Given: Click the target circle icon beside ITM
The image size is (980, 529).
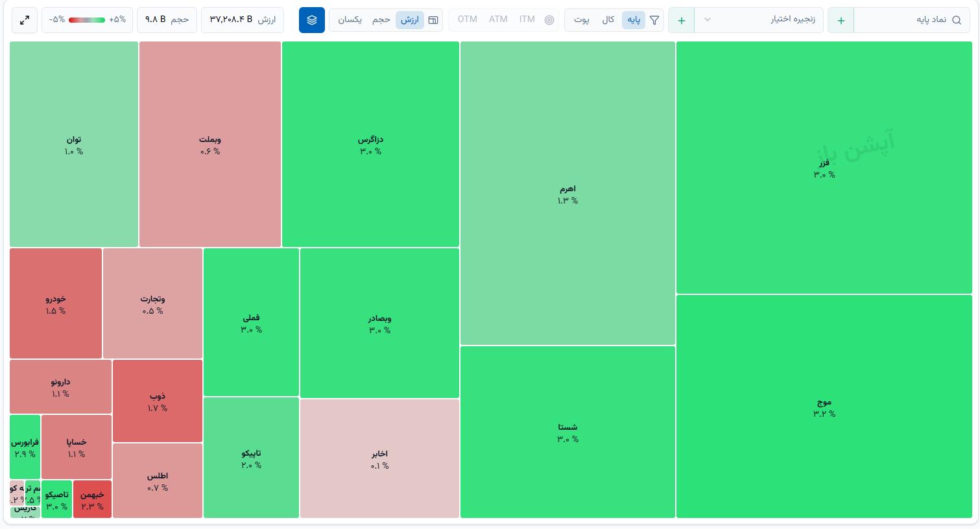Looking at the screenshot, I should pyautogui.click(x=549, y=20).
